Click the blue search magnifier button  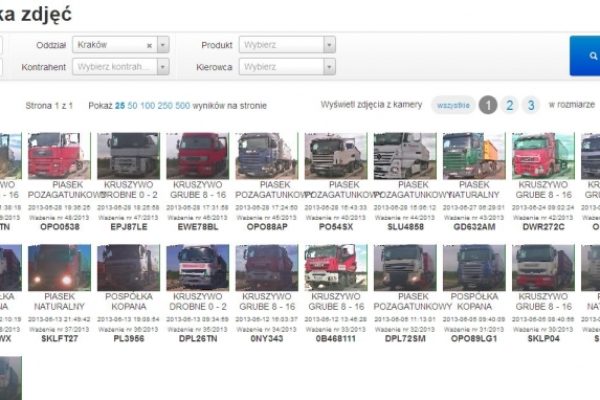585,56
